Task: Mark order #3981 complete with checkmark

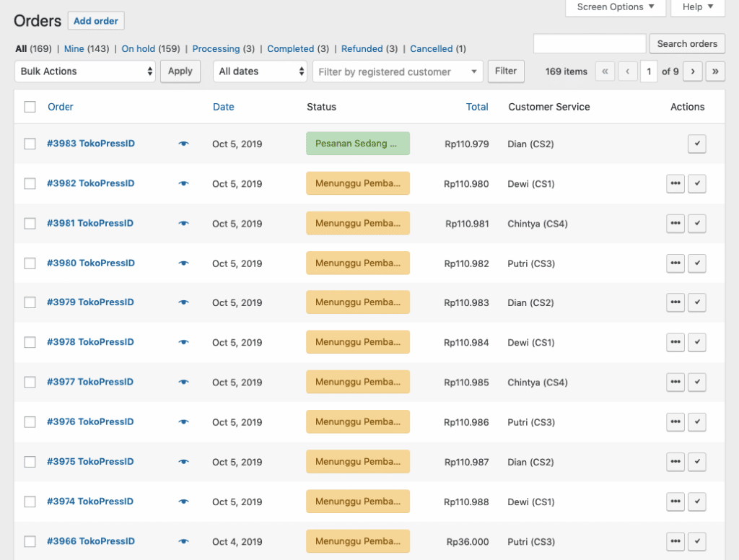Action: tap(696, 223)
